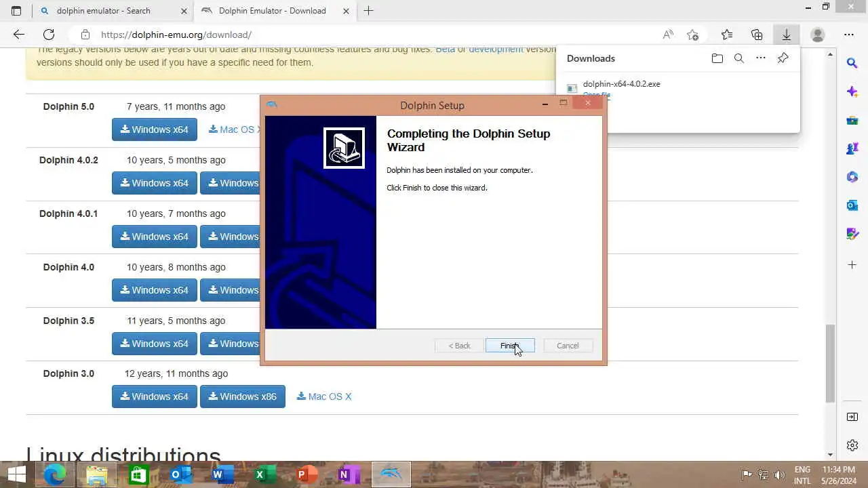Download Dolphin 5.0 Mac OS X
This screenshot has height=488, width=868.
[x=234, y=129]
